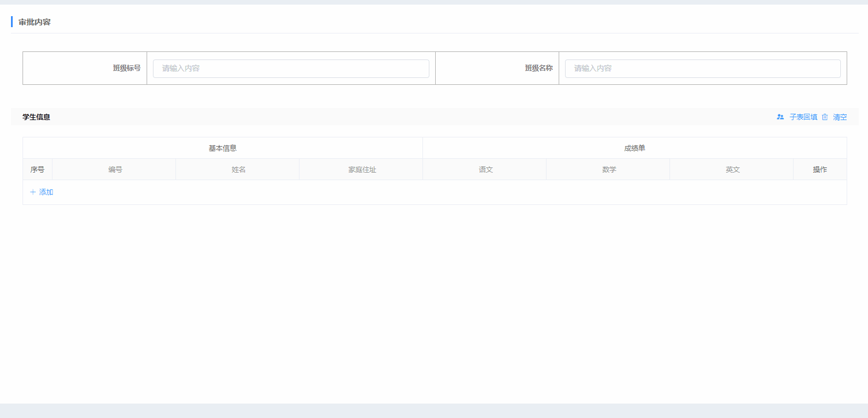Click the 清空 text link
This screenshot has height=418, width=868.
tap(840, 117)
